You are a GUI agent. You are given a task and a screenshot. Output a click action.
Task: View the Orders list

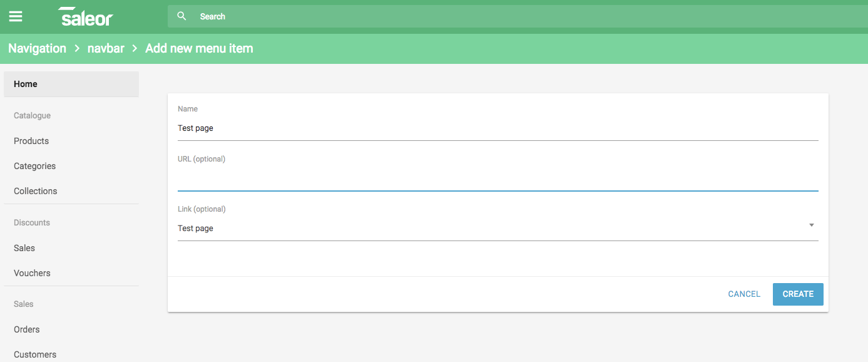pos(26,329)
